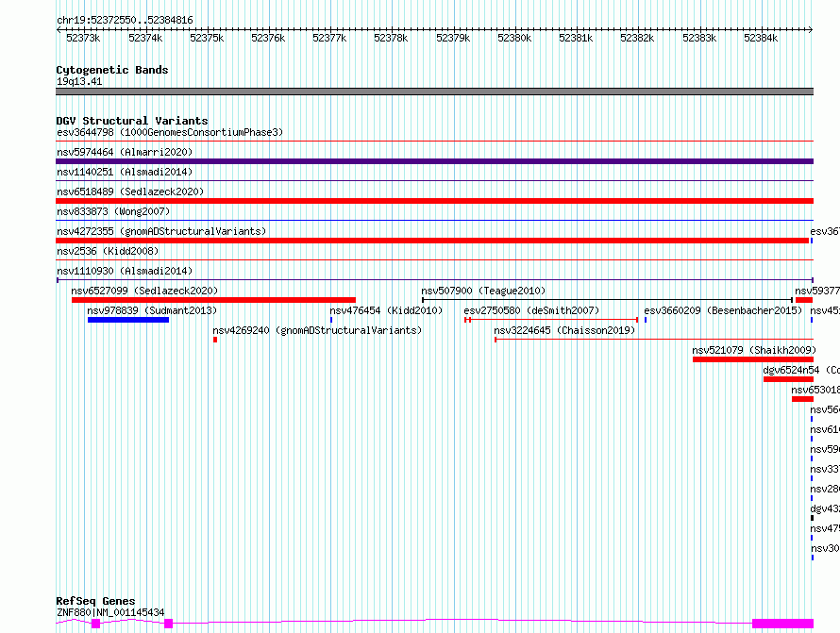Click the esv3644798 (1000GenomesConsortiumPhase3) label

click(x=170, y=132)
